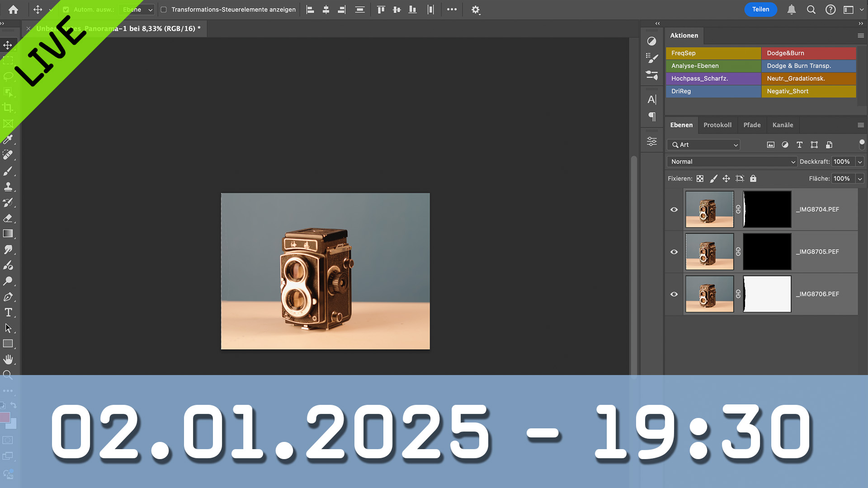Open the Ebenen panel menu
868x488 pixels.
click(x=861, y=125)
